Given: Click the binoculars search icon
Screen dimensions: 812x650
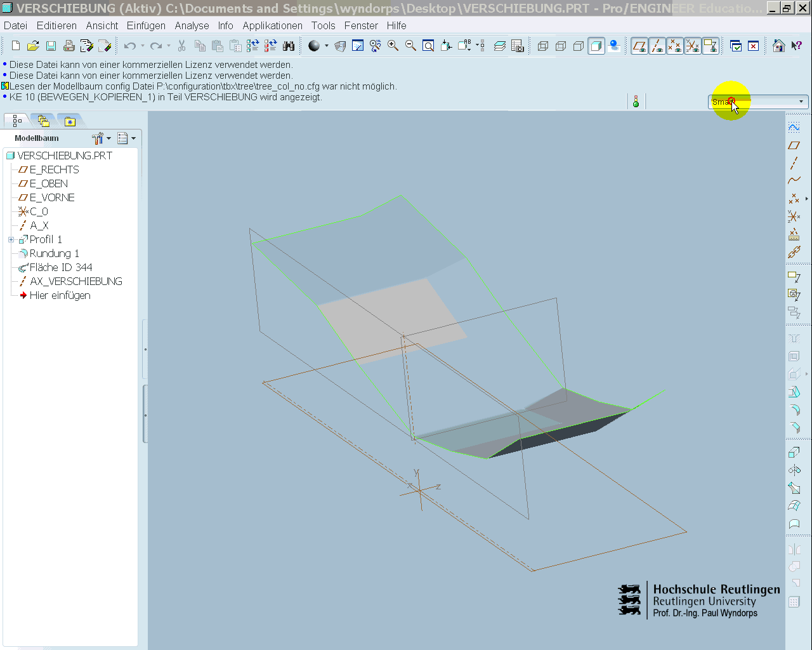Looking at the screenshot, I should pos(289,46).
